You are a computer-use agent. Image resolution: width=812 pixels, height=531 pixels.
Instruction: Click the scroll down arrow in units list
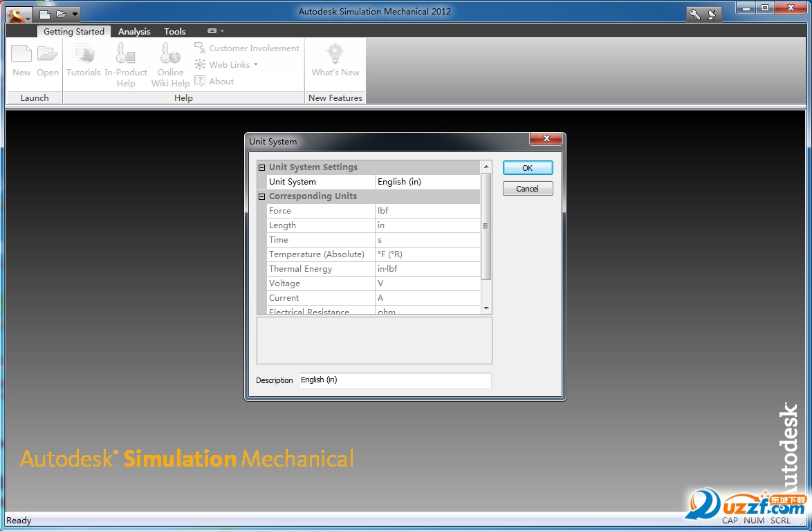pyautogui.click(x=486, y=308)
